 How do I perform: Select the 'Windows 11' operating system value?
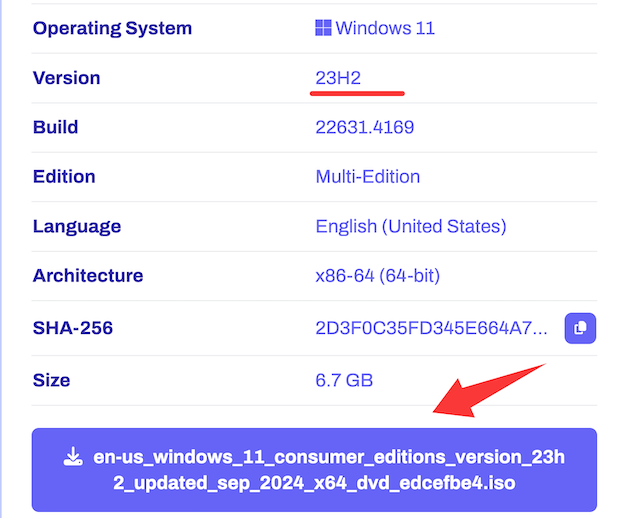click(x=385, y=28)
